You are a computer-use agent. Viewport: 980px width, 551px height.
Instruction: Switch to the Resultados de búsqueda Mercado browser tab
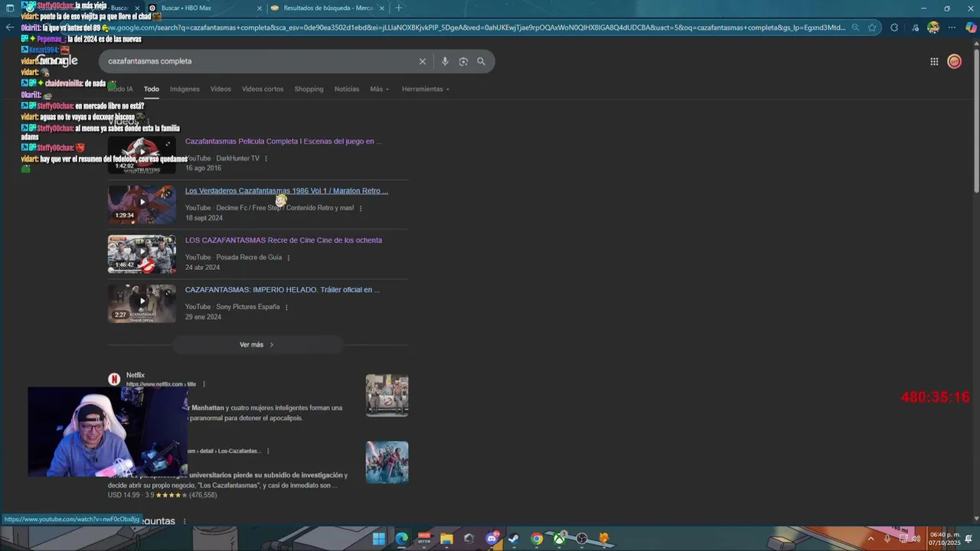click(328, 8)
